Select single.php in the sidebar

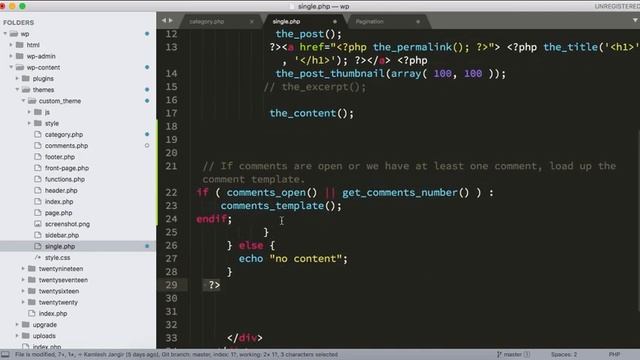[x=60, y=246]
